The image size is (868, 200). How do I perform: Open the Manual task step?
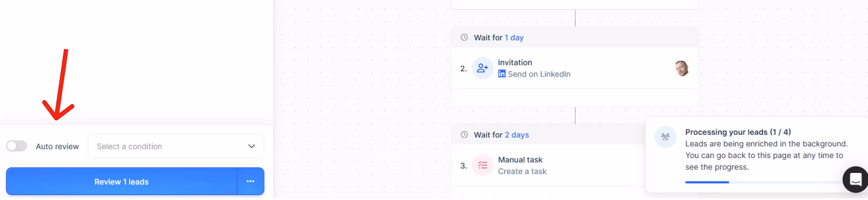click(x=520, y=160)
